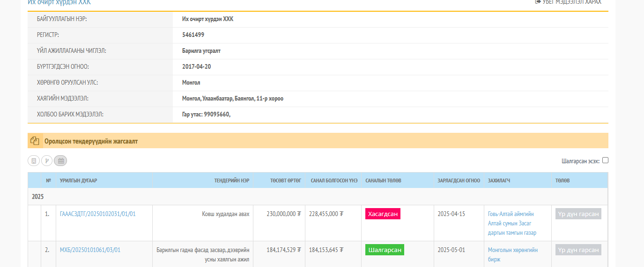
Task: Click the building grouping icon above the table
Action: [34, 161]
